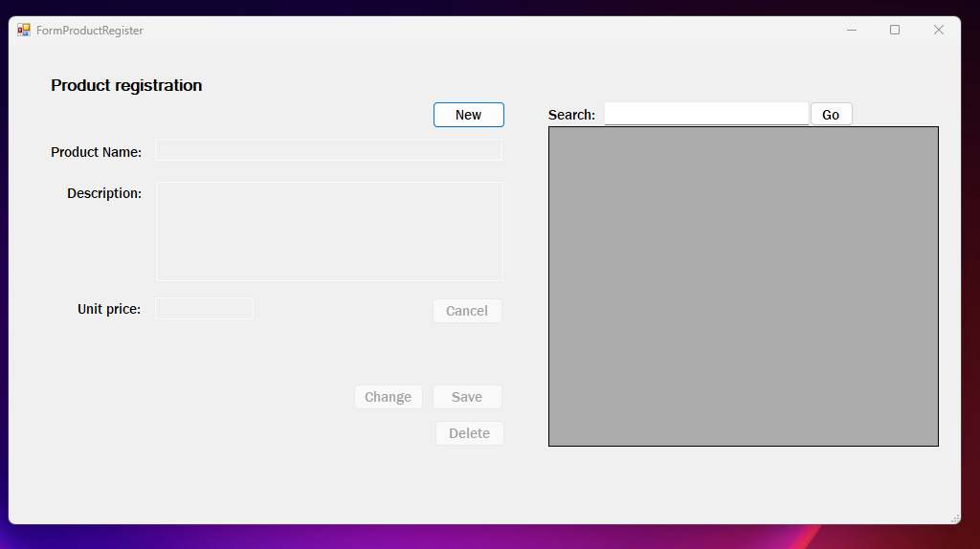Click the Description label
The image size is (980, 549).
(x=104, y=193)
